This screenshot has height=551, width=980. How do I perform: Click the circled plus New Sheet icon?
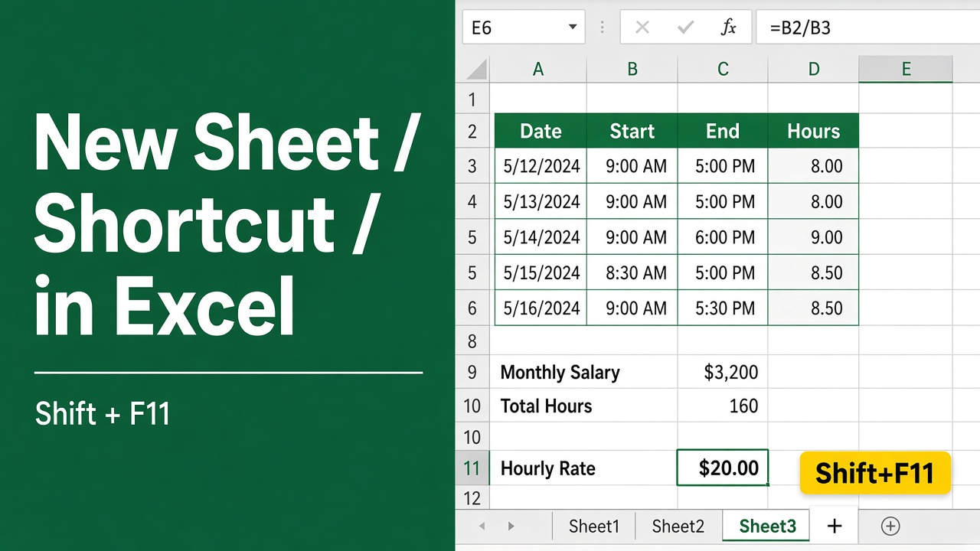coord(890,526)
